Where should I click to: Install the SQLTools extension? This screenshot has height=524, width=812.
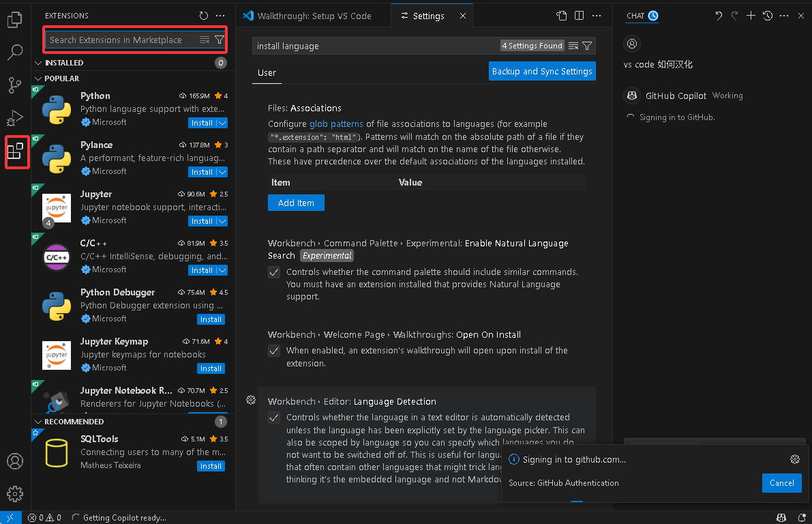coord(211,466)
